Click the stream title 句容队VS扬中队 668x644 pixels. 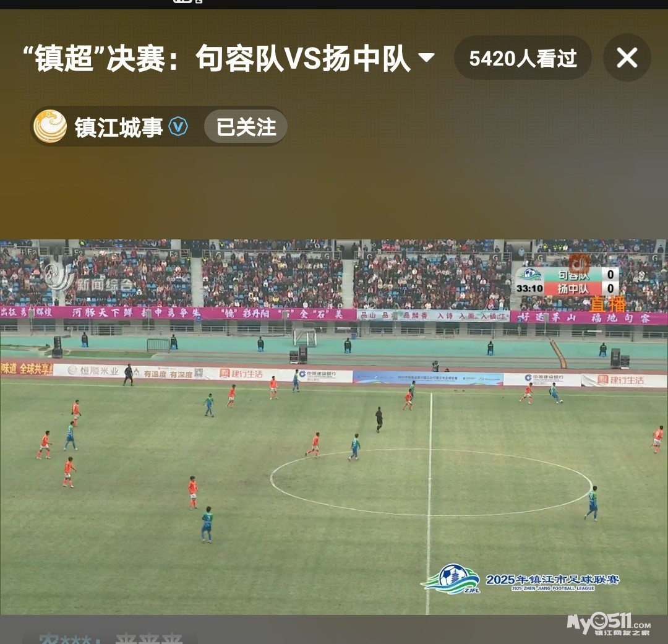[303, 58]
